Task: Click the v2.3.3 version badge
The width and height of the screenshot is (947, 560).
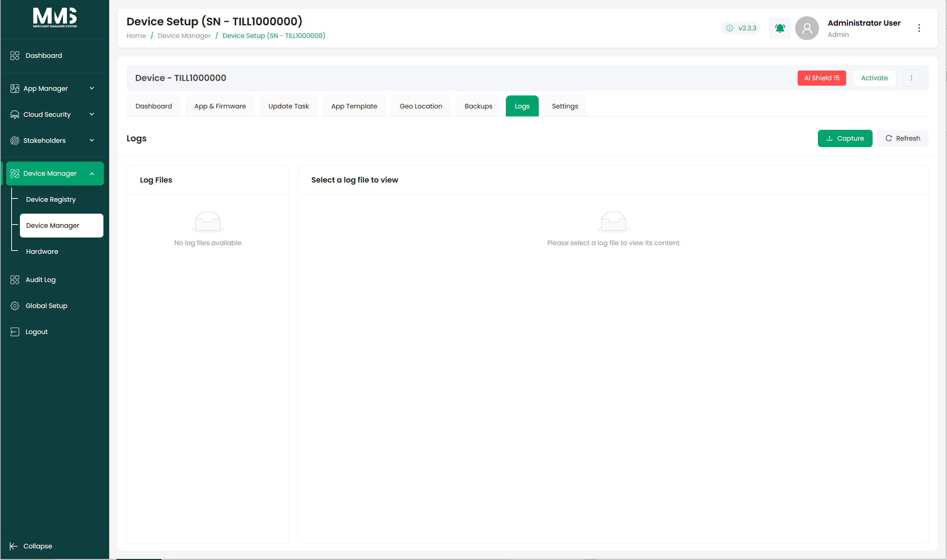Action: pos(741,28)
